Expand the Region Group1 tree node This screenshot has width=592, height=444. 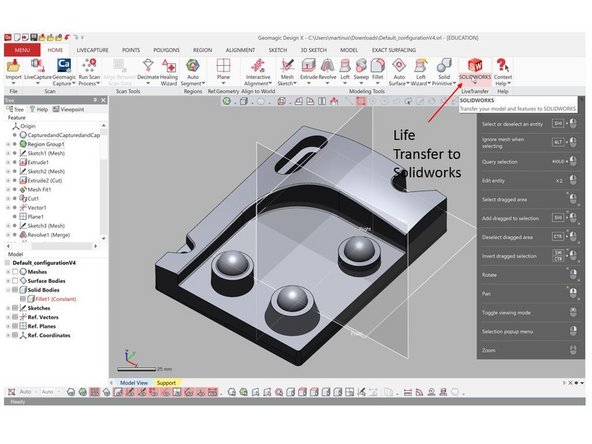(x=8, y=144)
